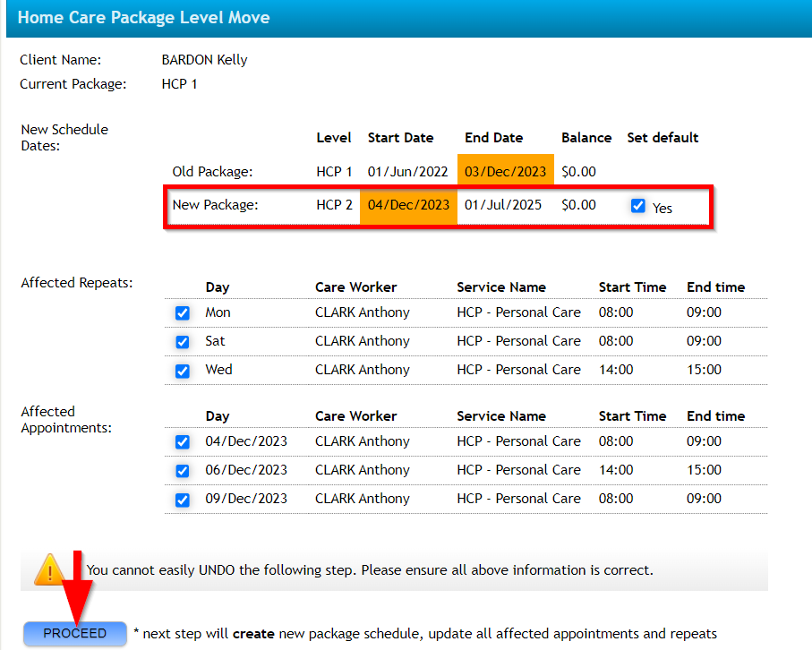Toggle the Set default Yes checkbox
The height and width of the screenshot is (650, 812).
pos(638,206)
